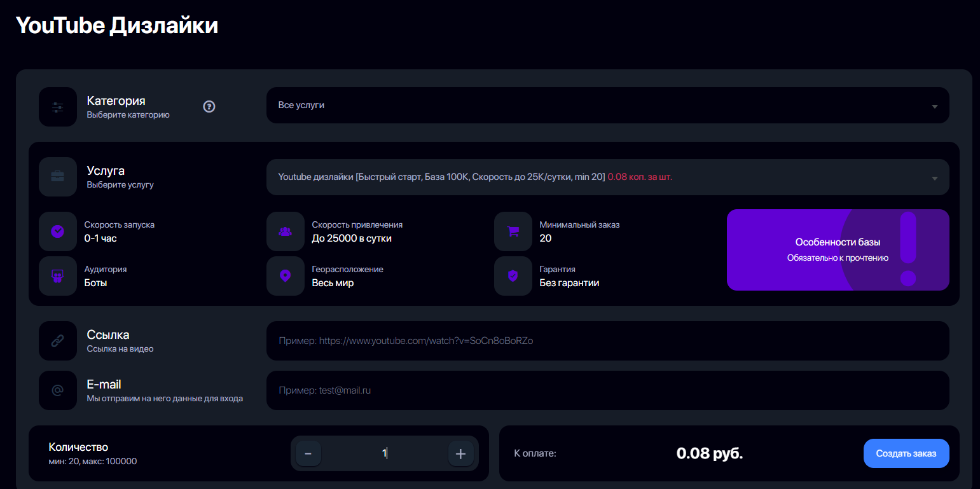
Task: Open the Особенности базы banner
Action: coord(838,250)
